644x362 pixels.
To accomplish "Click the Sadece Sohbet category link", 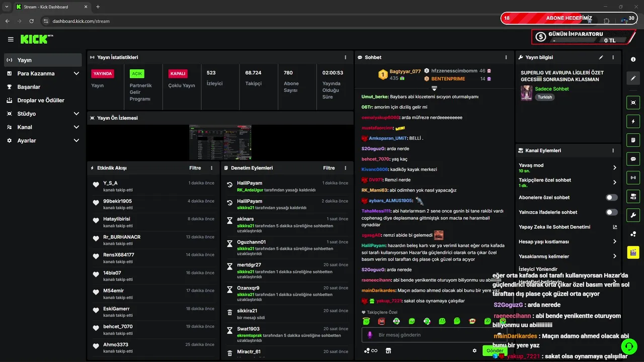I will coord(551,89).
